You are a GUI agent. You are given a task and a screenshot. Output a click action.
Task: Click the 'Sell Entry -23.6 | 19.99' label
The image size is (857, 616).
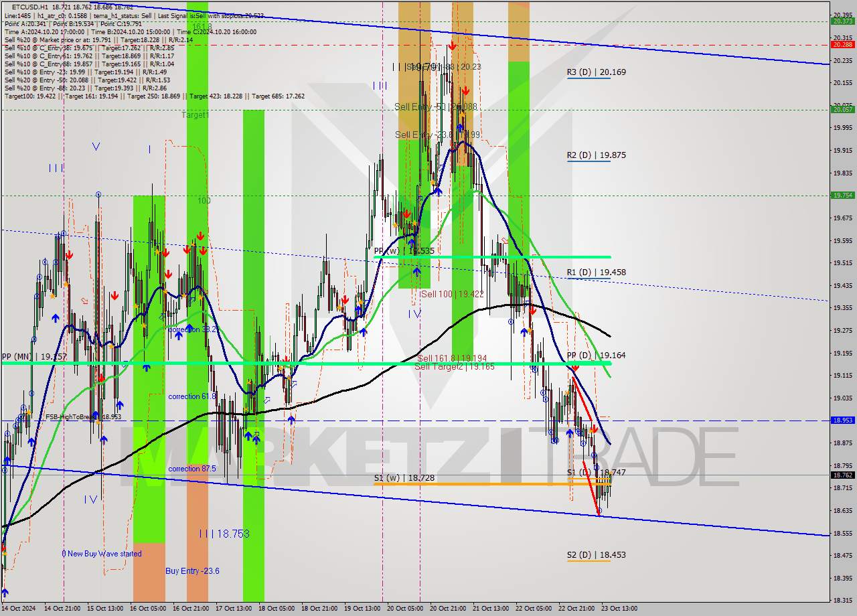(438, 135)
